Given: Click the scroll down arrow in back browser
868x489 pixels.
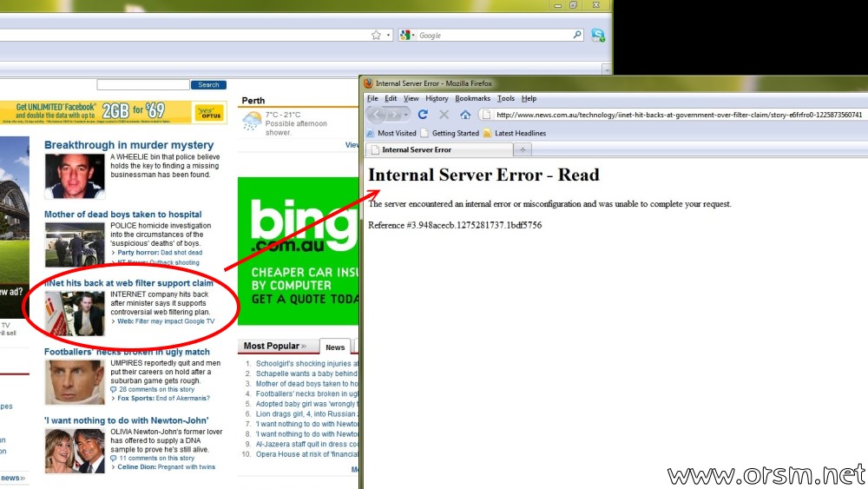Looking at the screenshot, I should click(607, 69).
